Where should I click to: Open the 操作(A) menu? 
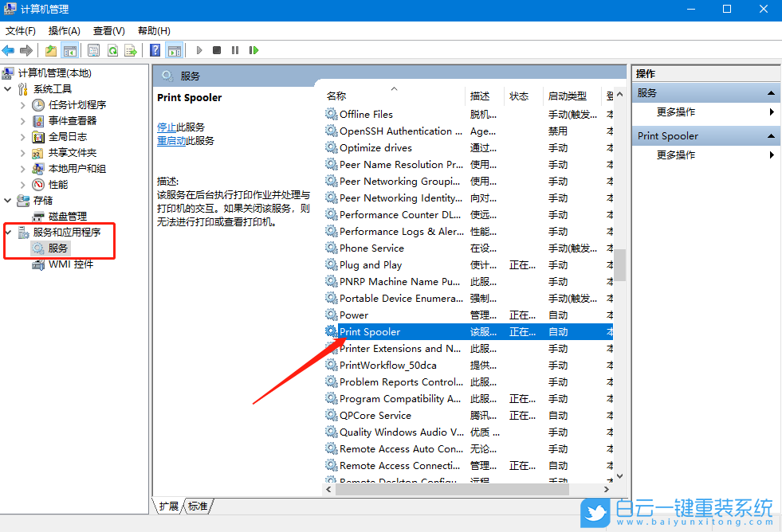pos(64,30)
